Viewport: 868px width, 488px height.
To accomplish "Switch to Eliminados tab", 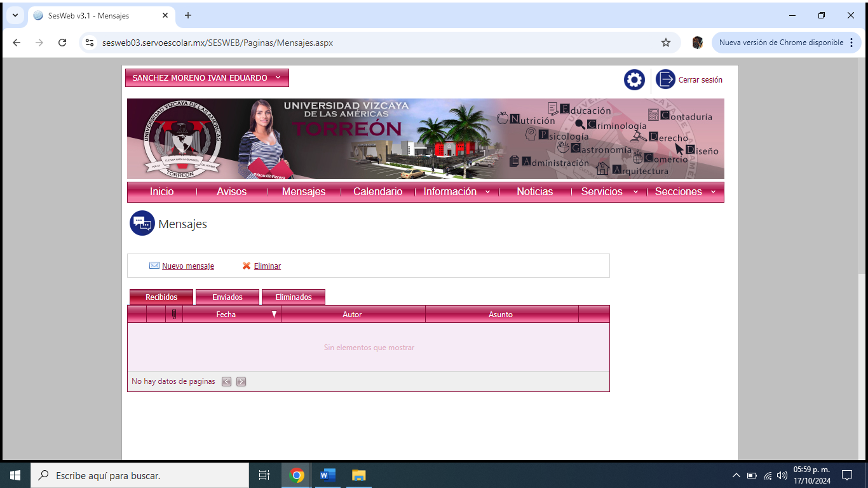I will pyautogui.click(x=294, y=297).
